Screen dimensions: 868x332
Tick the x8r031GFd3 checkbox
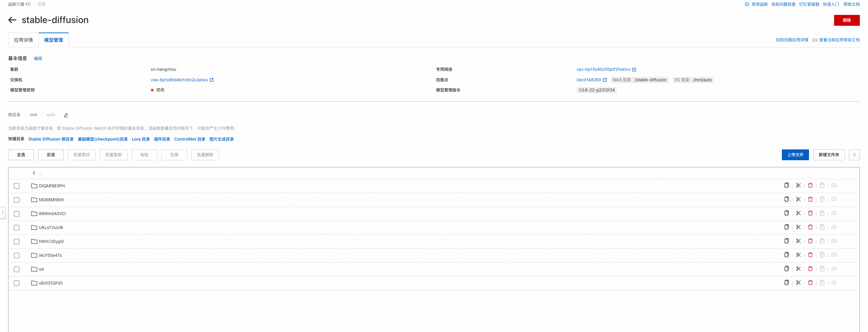pos(17,283)
